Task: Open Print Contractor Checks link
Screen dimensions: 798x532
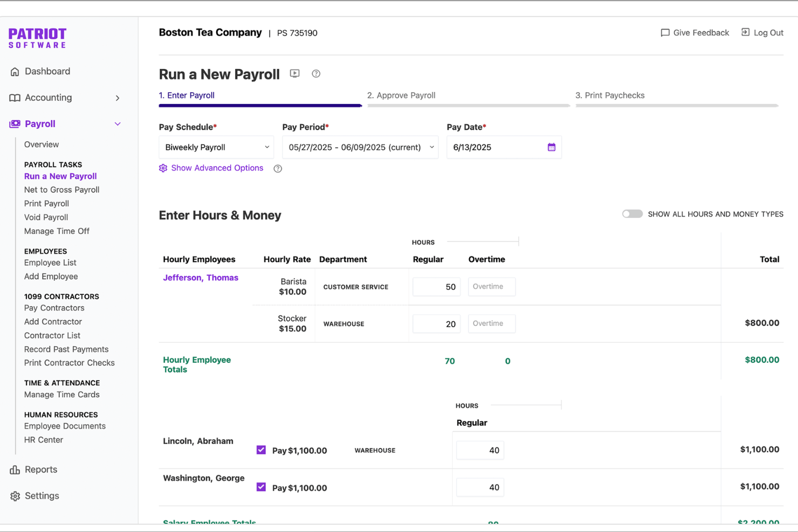Action: [70, 363]
